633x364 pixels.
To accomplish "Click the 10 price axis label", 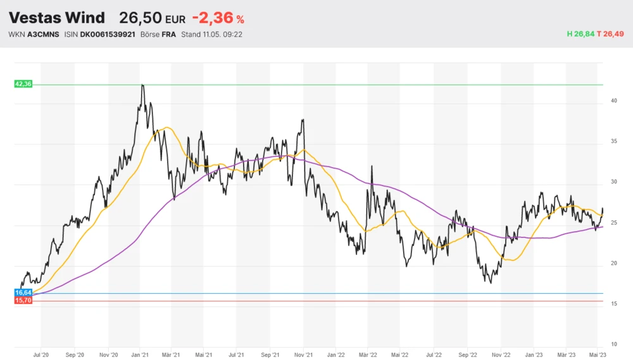I will pyautogui.click(x=613, y=344).
